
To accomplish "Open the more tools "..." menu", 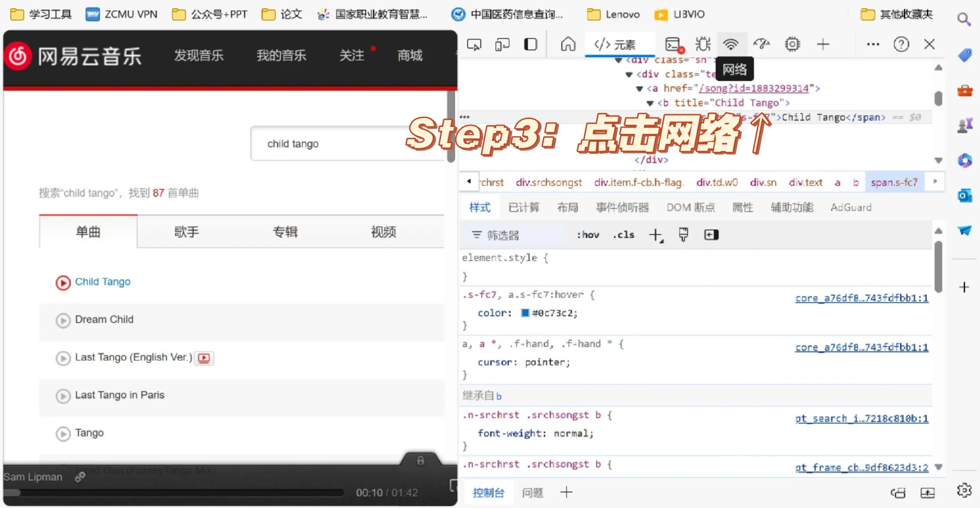I will (x=872, y=44).
